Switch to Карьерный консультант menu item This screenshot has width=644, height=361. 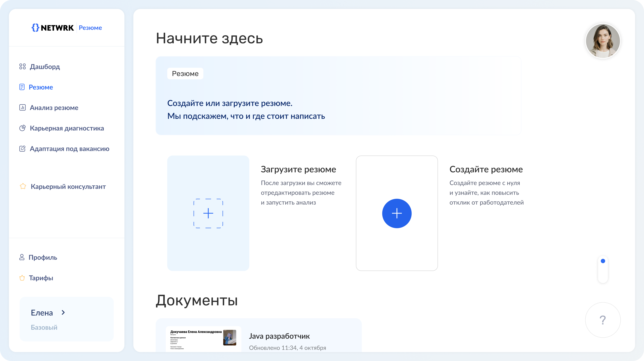[x=68, y=186]
